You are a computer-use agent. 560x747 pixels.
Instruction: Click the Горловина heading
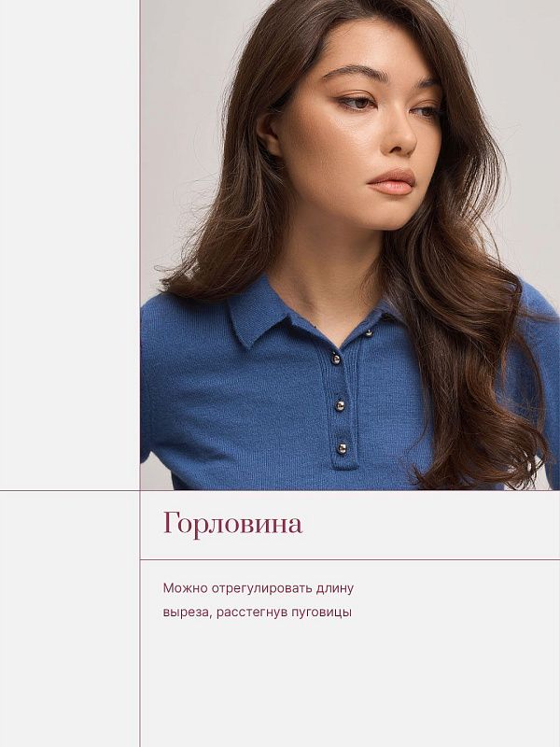[232, 525]
